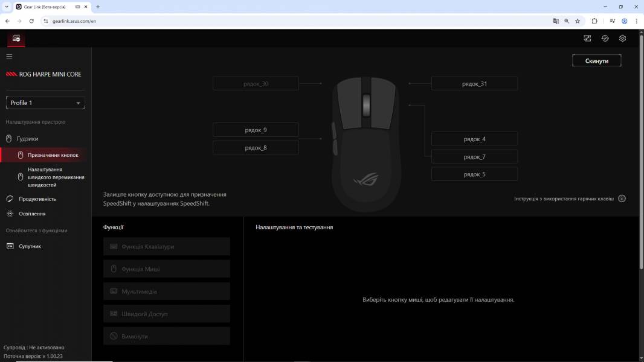Open Gear Link settings via gear icon
Image resolution: width=644 pixels, height=362 pixels.
click(x=622, y=37)
